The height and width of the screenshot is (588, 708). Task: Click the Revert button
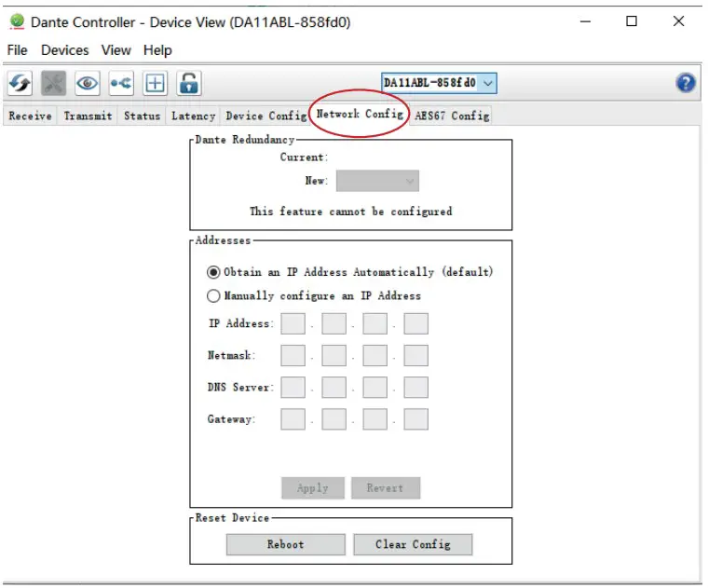(x=385, y=488)
